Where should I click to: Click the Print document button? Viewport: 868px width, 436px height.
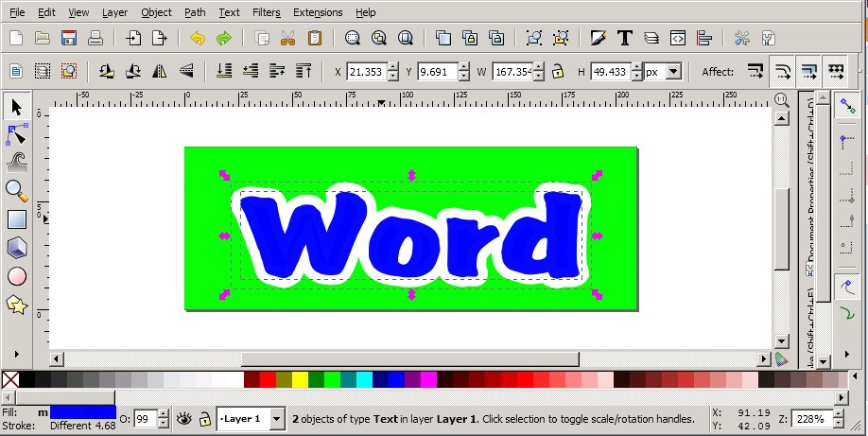95,39
